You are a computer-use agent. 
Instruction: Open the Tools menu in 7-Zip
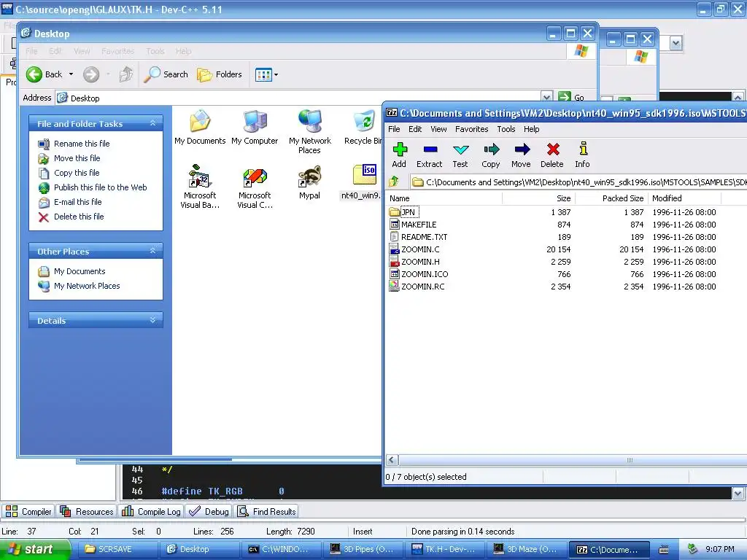506,129
